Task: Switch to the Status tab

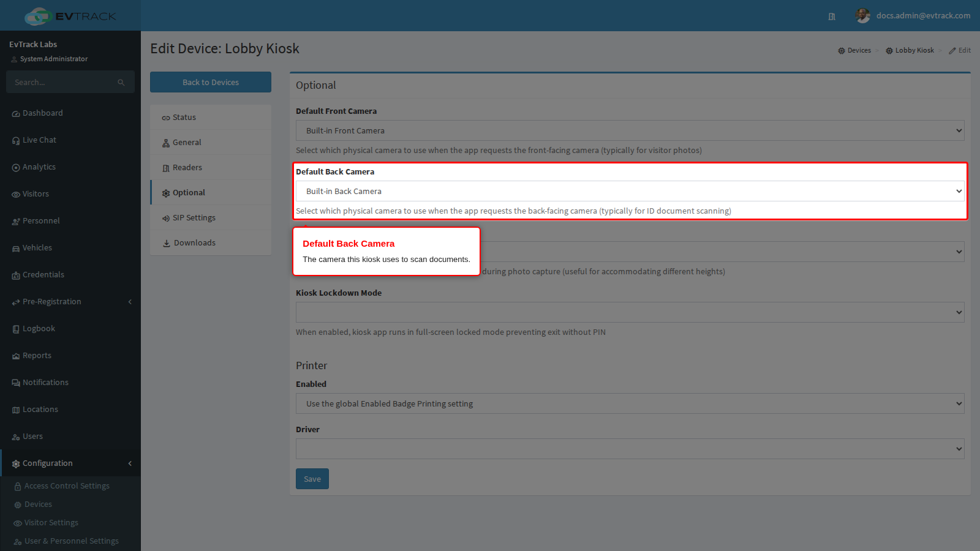Action: 211,118
